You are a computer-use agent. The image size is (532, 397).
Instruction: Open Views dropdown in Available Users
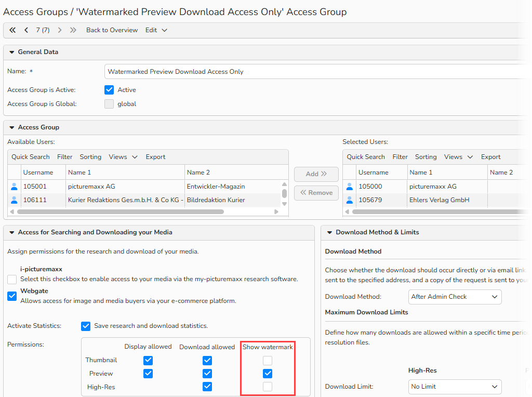point(123,157)
